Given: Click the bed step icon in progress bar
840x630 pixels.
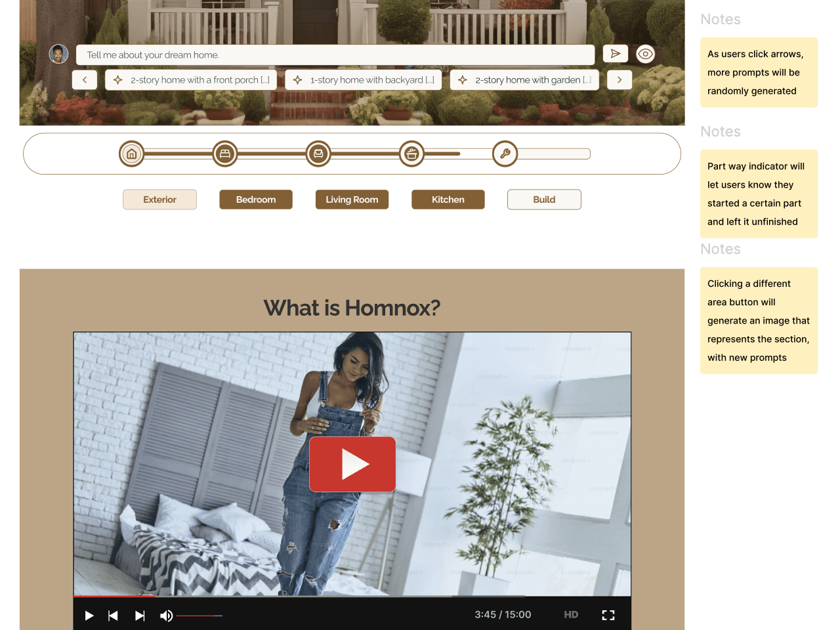Looking at the screenshot, I should 225,154.
